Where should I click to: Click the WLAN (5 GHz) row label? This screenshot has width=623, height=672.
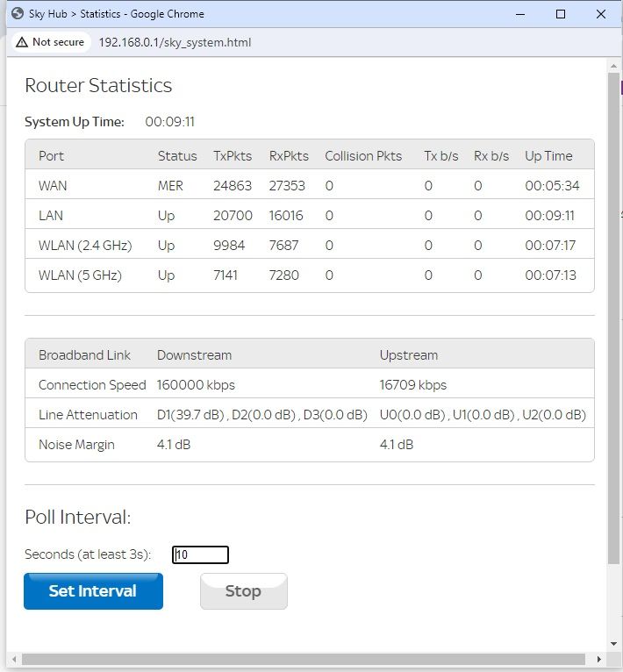pyautogui.click(x=80, y=275)
